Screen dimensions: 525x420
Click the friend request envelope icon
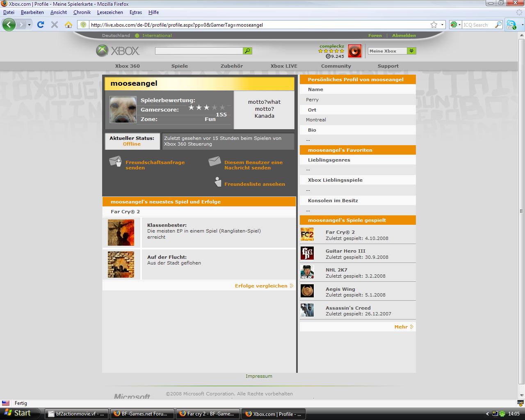(x=116, y=162)
